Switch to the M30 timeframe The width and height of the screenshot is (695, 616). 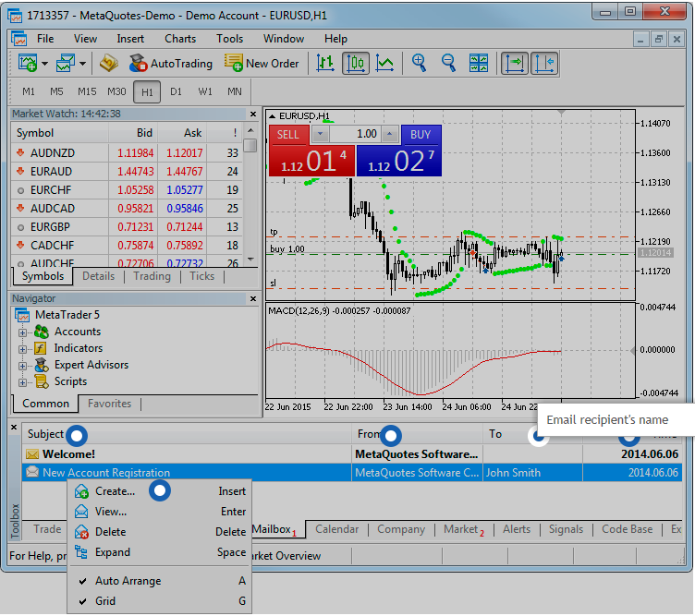(x=116, y=91)
